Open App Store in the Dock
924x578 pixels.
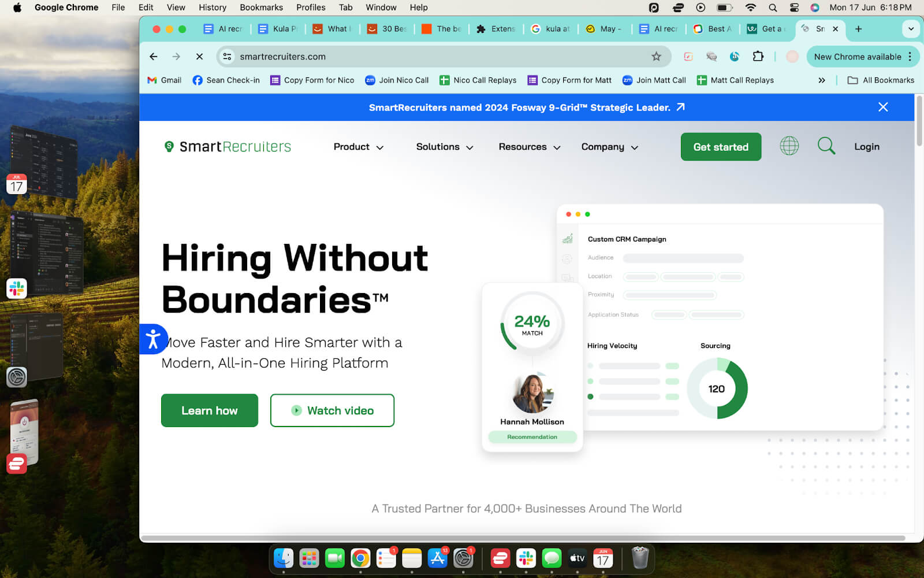[438, 558]
